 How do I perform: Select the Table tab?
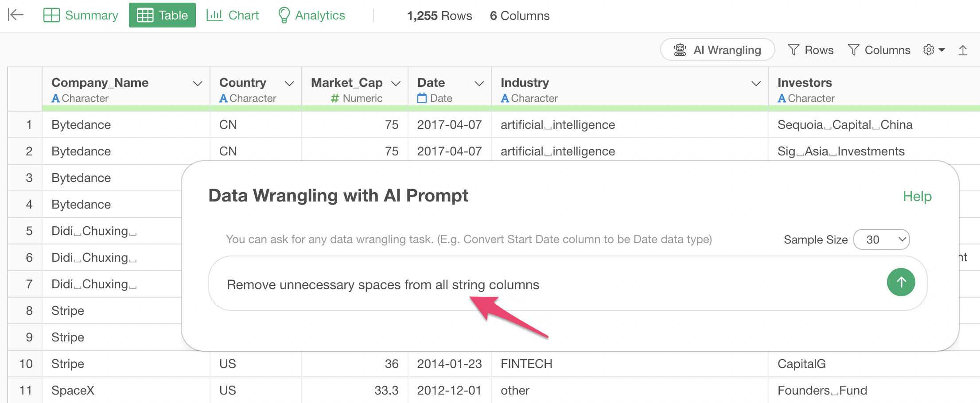click(x=162, y=15)
